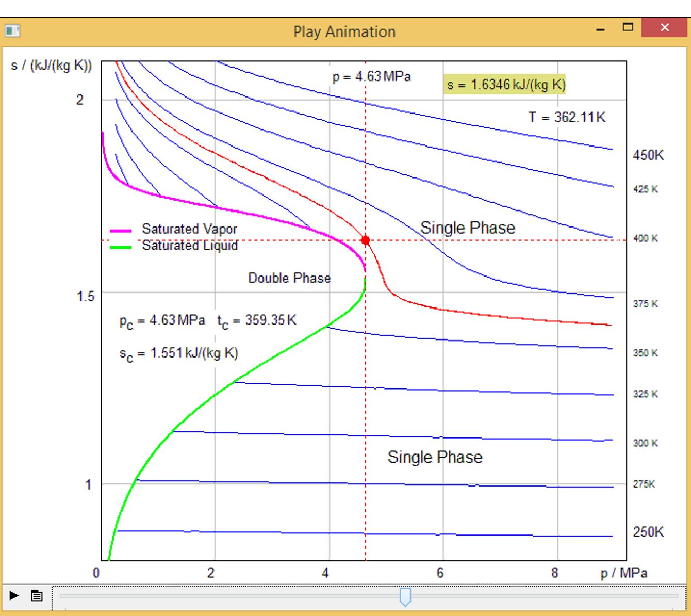Click the red critical point marker
The height and width of the screenshot is (616, 691).
[366, 239]
